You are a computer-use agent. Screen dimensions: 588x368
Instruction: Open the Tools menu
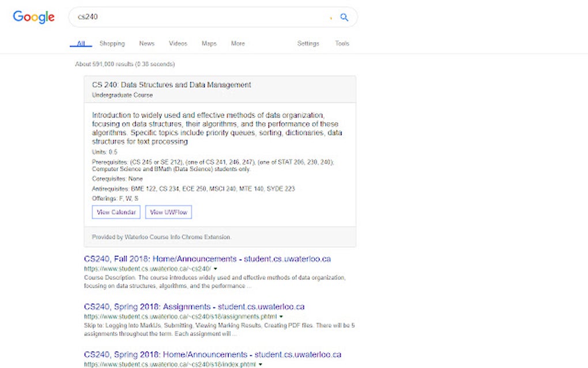(x=342, y=43)
